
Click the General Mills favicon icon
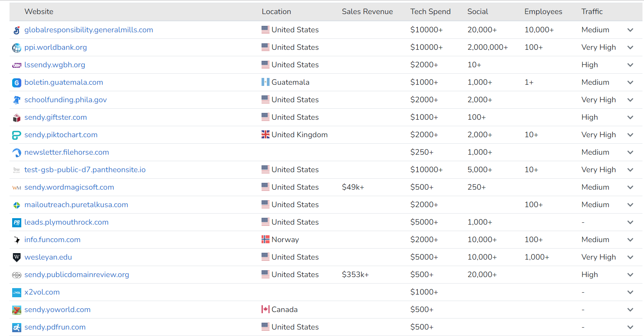pos(17,30)
